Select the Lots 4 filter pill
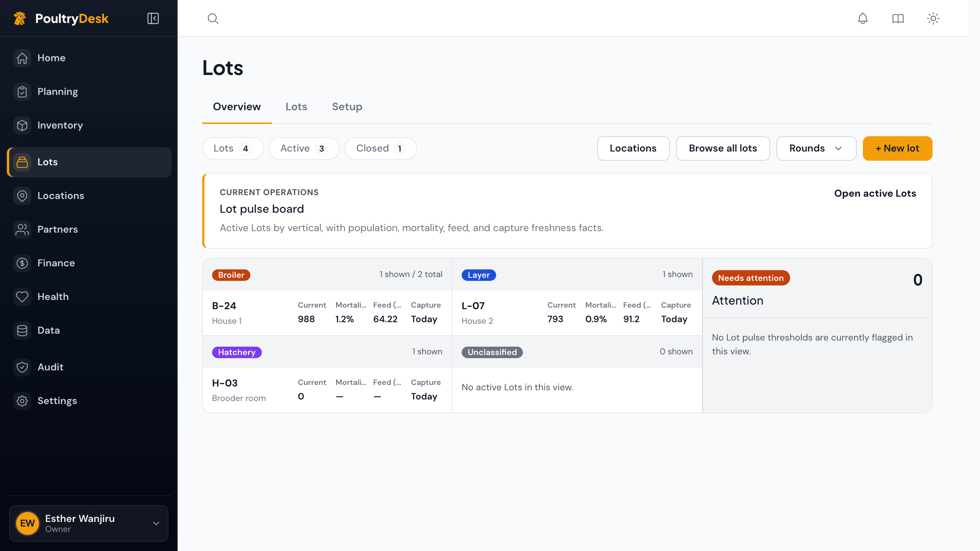Image resolution: width=980 pixels, height=551 pixels. pos(233,148)
